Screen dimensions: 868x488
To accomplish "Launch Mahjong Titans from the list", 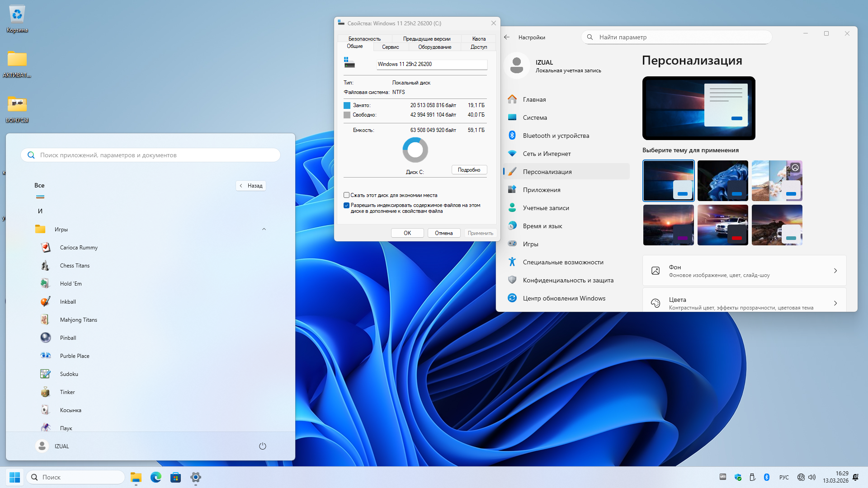I will tap(78, 320).
